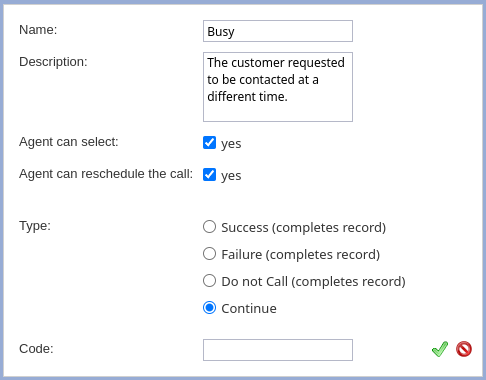Pick the Do not Call radio button circle

click(x=209, y=281)
